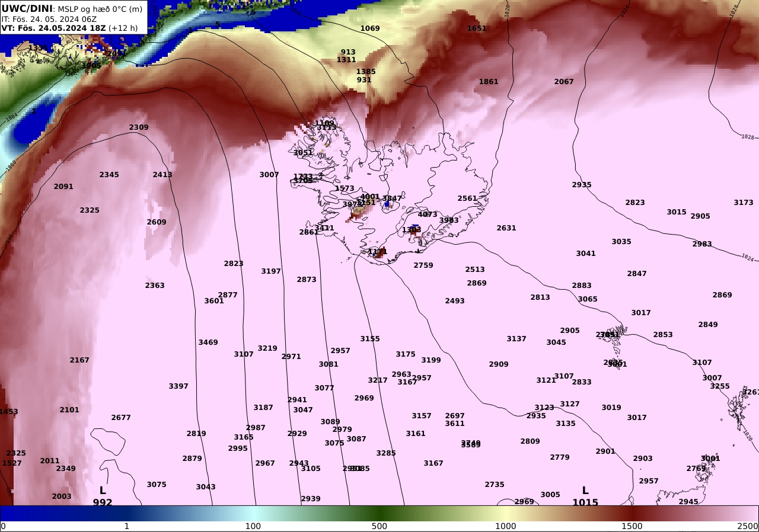Viewport: 759px width, 532px height.
Task: Click the height value 2309
Action: coord(139,127)
